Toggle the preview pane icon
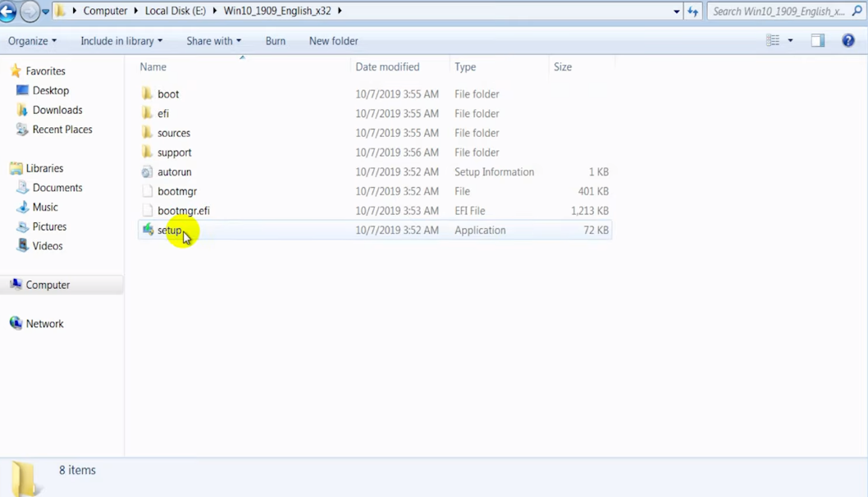 coord(818,41)
